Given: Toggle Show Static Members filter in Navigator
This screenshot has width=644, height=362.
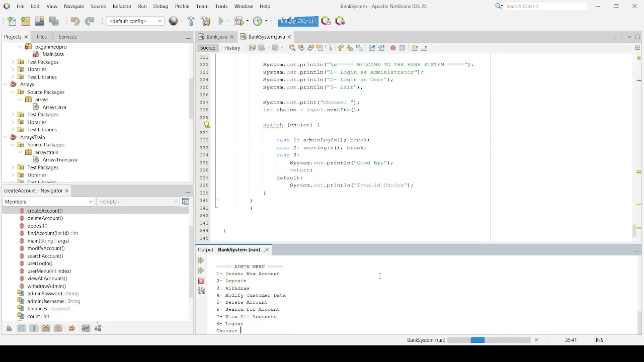Looking at the screenshot, I should pos(34,328).
